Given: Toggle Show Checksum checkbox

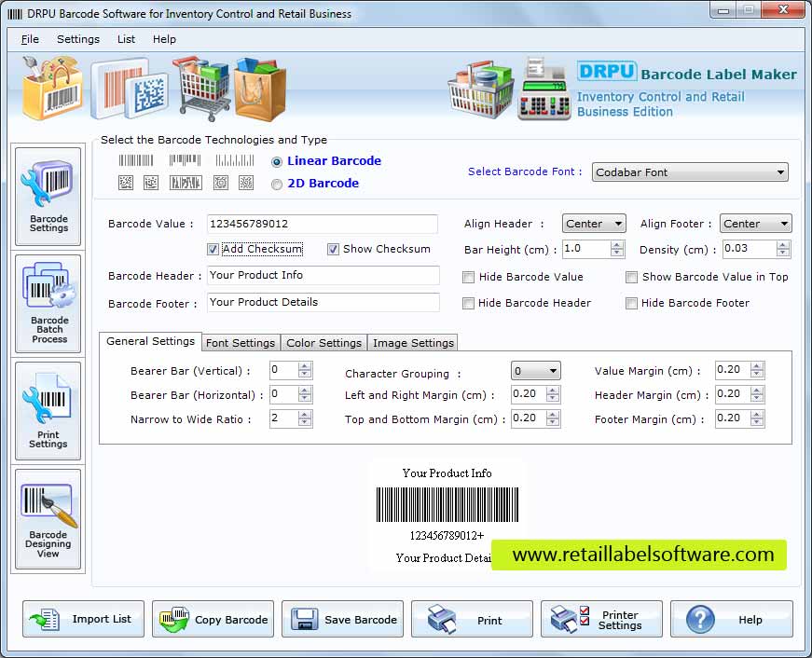Looking at the screenshot, I should [333, 250].
